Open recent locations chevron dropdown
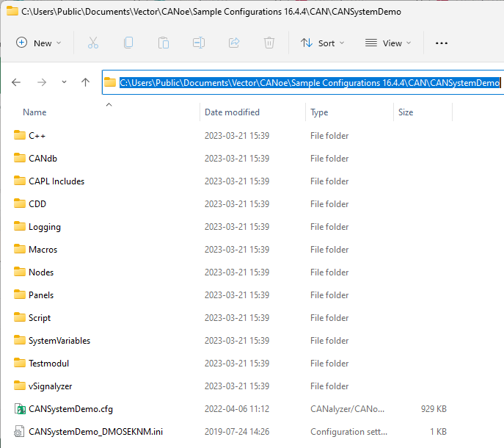This screenshot has width=504, height=448. click(64, 82)
